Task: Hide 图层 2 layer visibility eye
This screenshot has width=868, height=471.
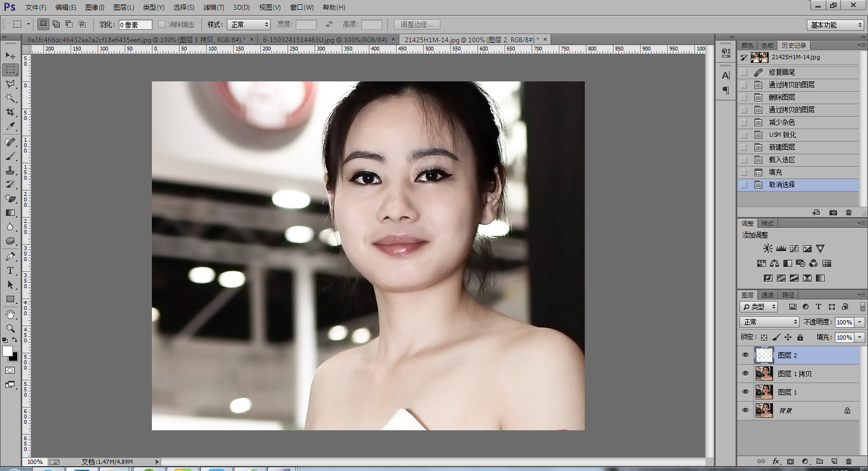Action: pyautogui.click(x=745, y=355)
